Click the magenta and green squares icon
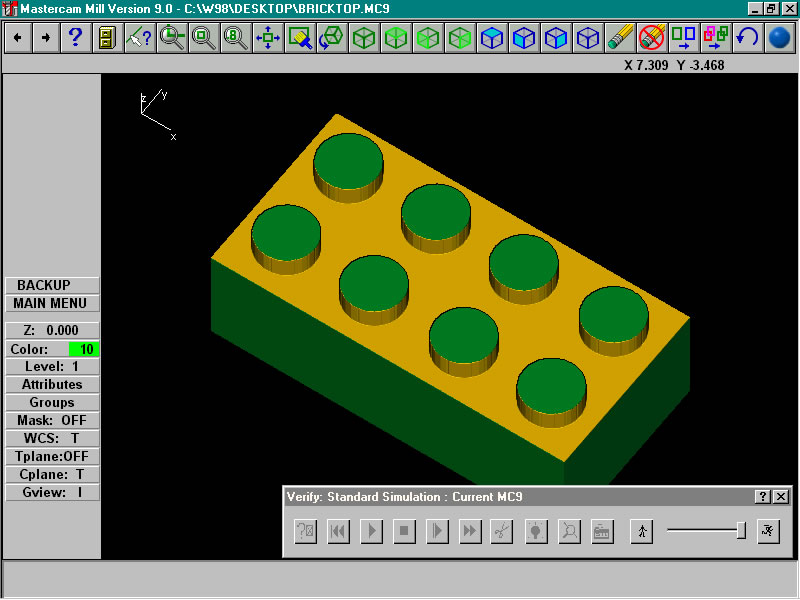The image size is (800, 600). tap(716, 37)
